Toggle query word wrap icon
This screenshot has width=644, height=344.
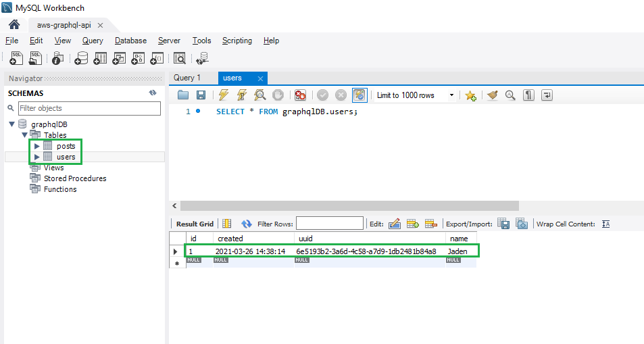(547, 95)
